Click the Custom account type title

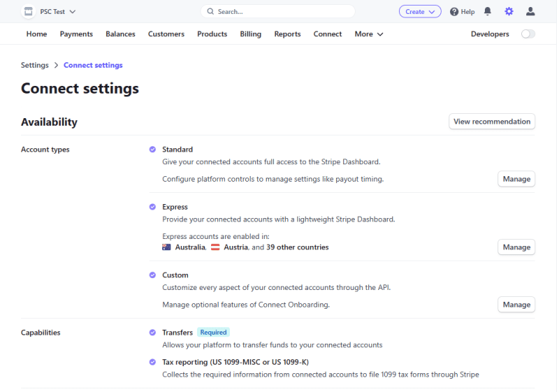(175, 275)
